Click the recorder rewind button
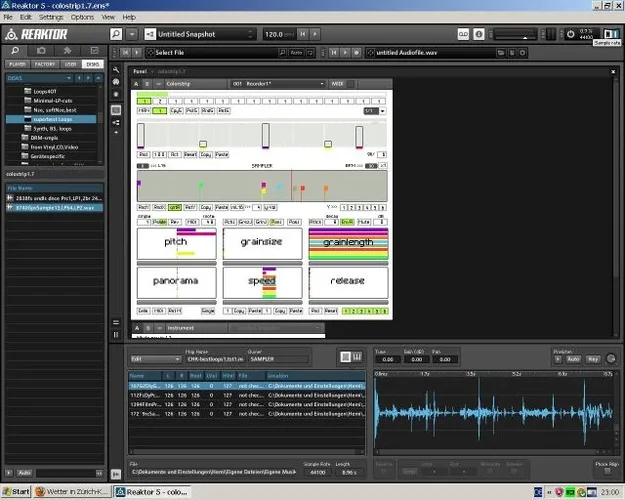This screenshot has height=500, width=625. (x=334, y=53)
